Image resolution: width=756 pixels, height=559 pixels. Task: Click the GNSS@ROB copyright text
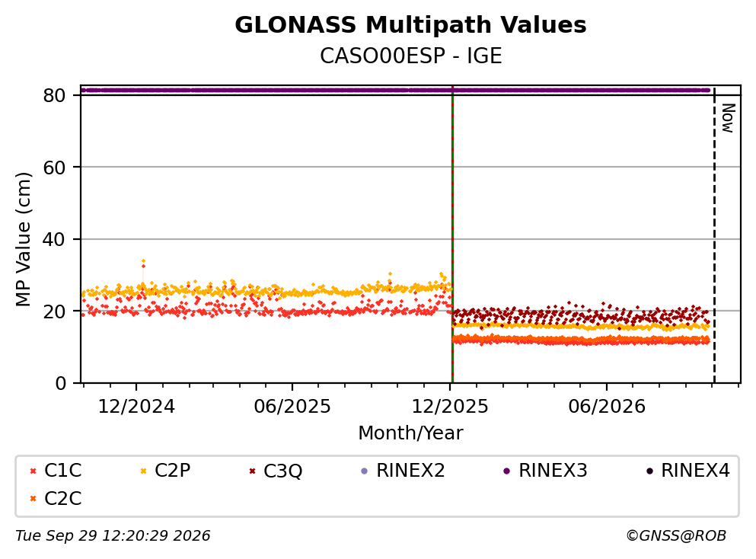click(x=676, y=536)
